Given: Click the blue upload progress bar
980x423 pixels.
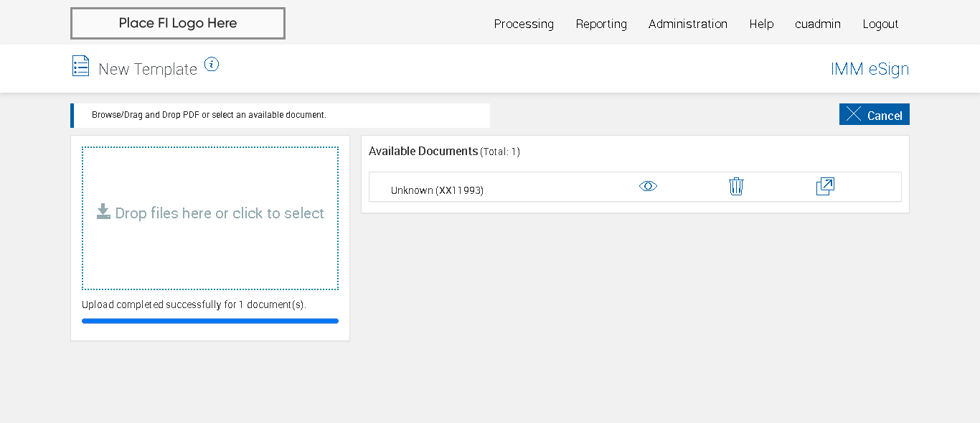Looking at the screenshot, I should 210,321.
